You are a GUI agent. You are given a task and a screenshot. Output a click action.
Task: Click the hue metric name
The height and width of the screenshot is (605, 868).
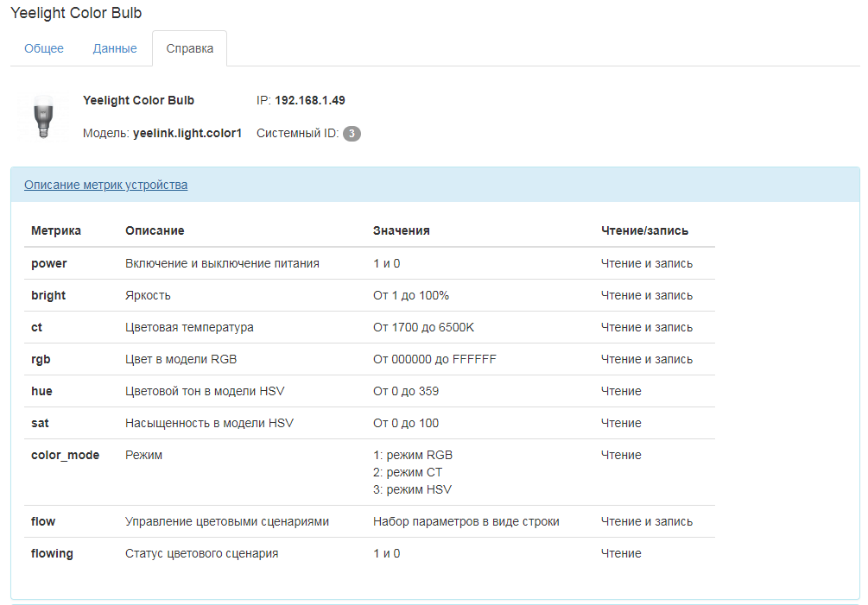[41, 391]
